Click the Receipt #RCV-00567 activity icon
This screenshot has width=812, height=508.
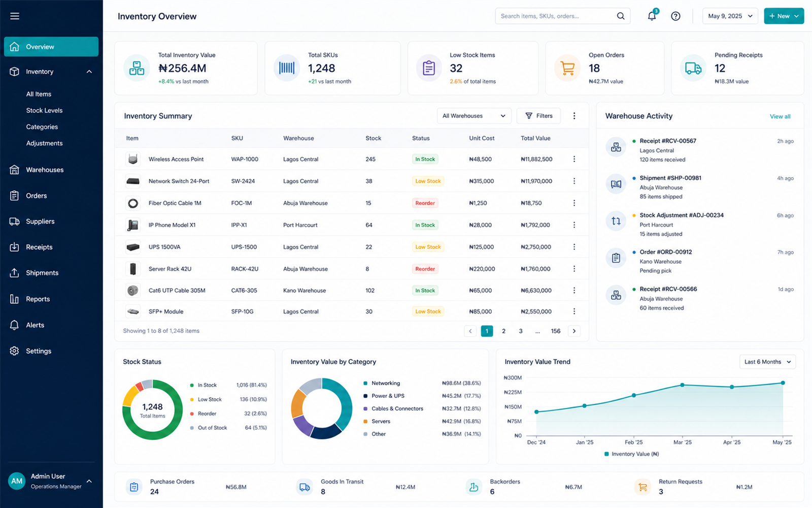tap(616, 147)
